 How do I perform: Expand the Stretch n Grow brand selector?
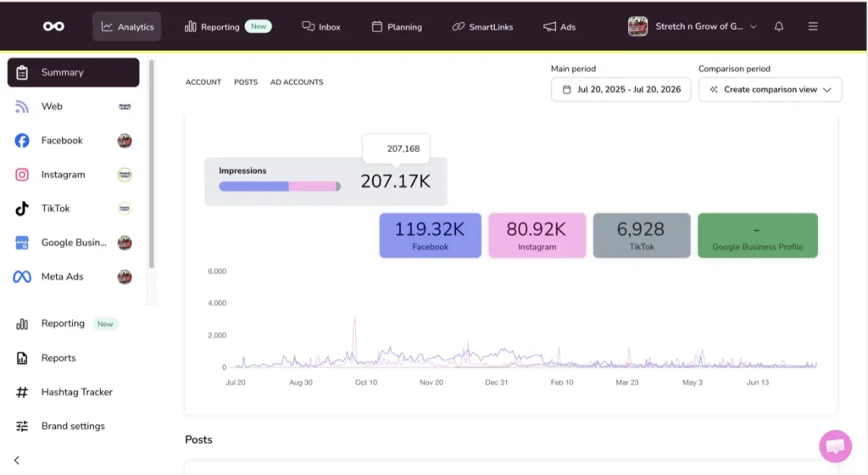pos(706,26)
